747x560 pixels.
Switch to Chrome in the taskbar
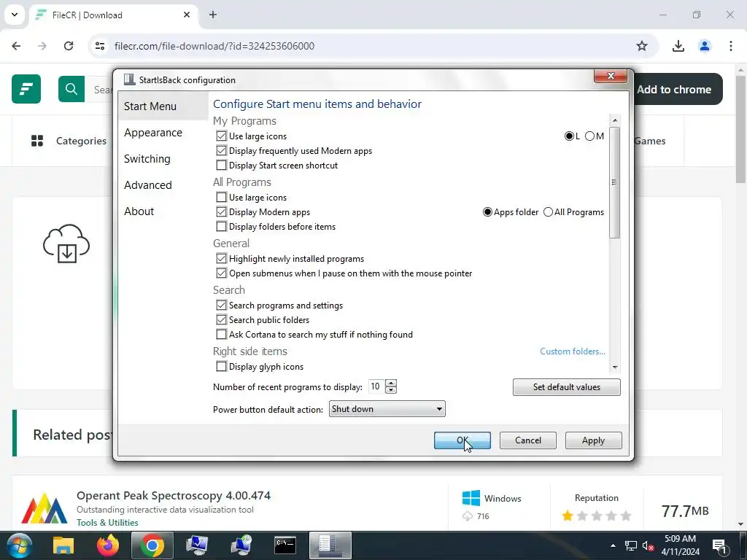(x=152, y=545)
